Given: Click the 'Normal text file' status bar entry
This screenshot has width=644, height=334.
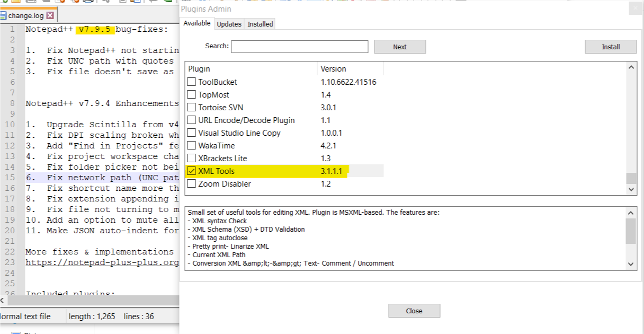Looking at the screenshot, I should [25, 317].
